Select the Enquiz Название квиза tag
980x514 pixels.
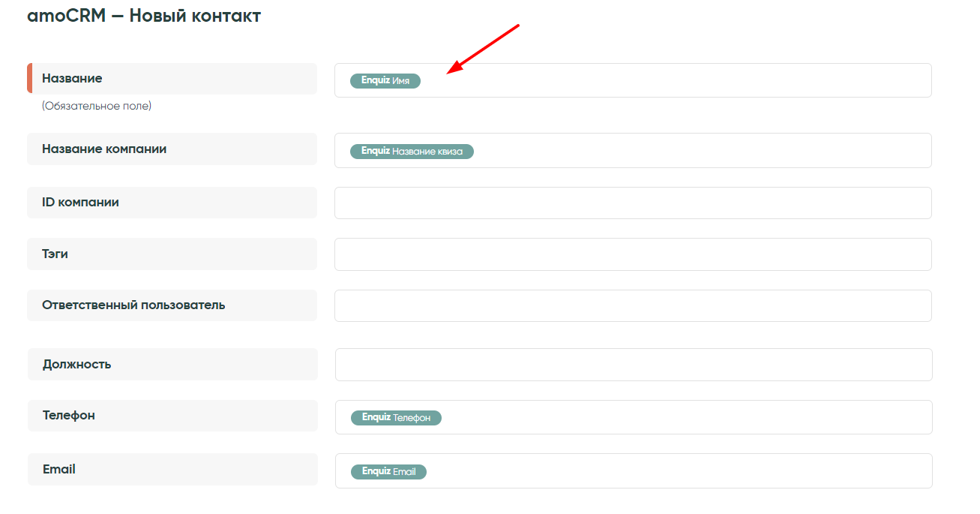pyautogui.click(x=412, y=152)
